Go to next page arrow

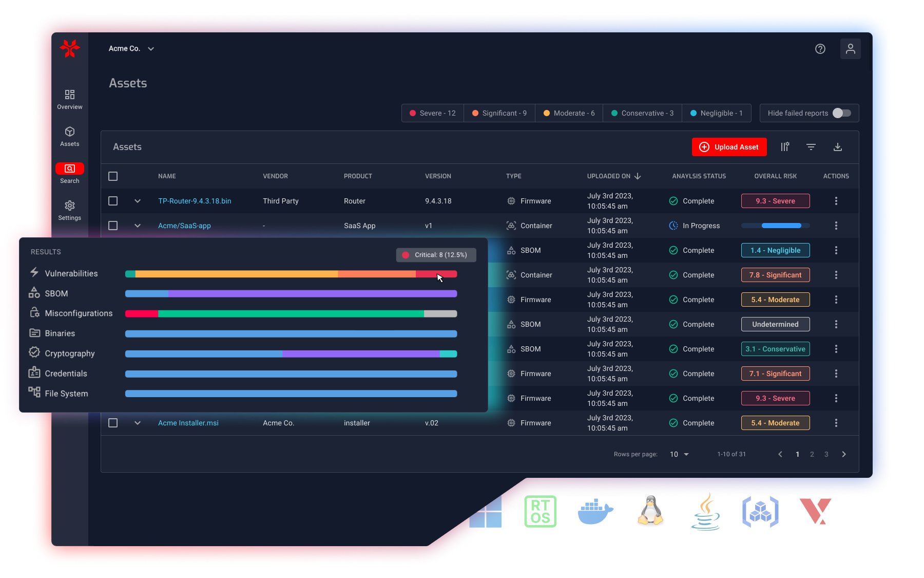coord(844,454)
